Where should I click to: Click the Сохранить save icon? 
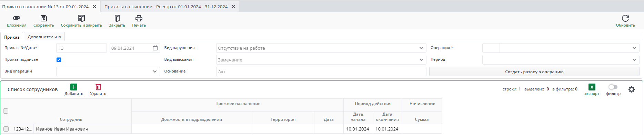(x=43, y=18)
